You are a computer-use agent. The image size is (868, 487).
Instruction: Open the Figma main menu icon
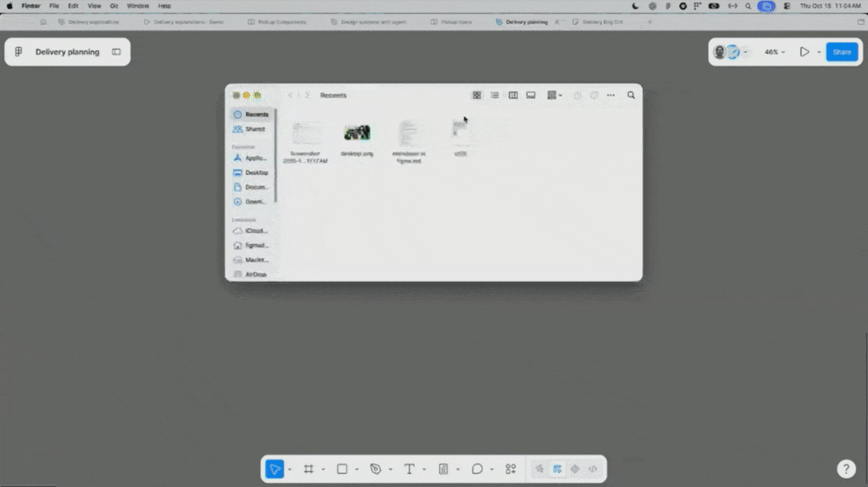click(18, 52)
